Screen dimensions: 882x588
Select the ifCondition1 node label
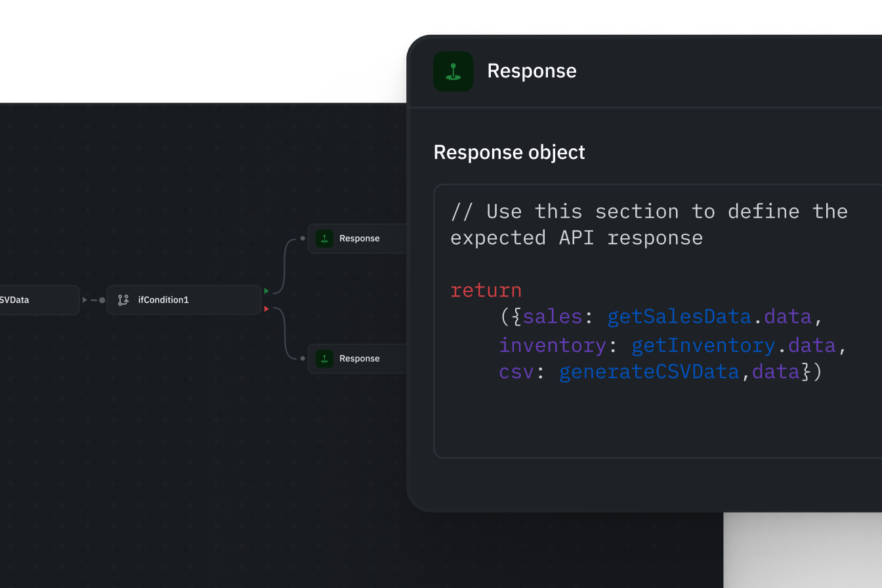point(163,300)
